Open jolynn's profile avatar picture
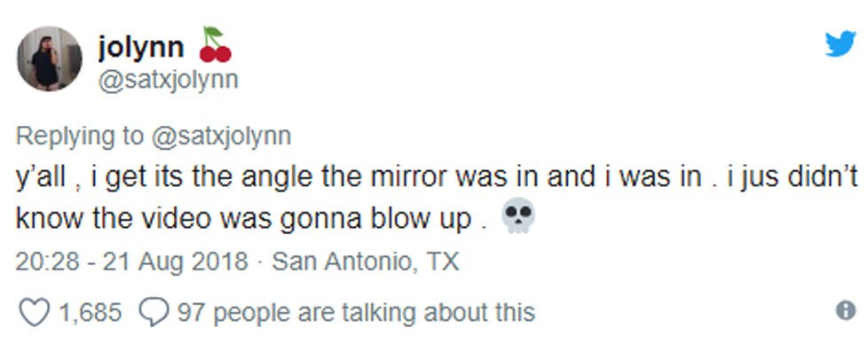The width and height of the screenshot is (868, 343). click(50, 58)
